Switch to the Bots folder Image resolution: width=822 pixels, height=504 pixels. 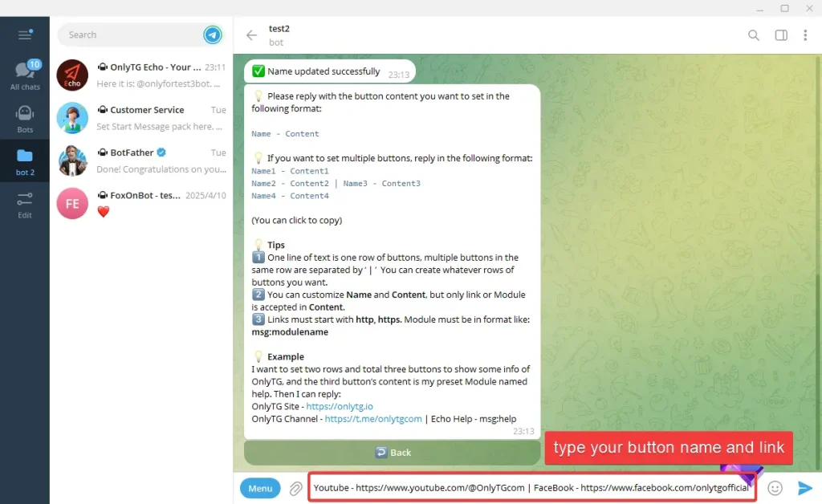click(25, 119)
